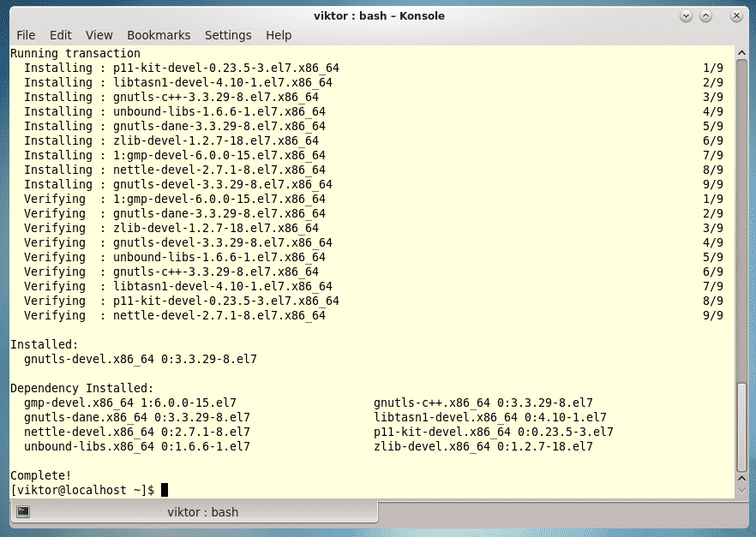Click the shell prompt '[viktor@localhost ~]$'
Viewport: 756px width, 537px height.
tap(82, 490)
